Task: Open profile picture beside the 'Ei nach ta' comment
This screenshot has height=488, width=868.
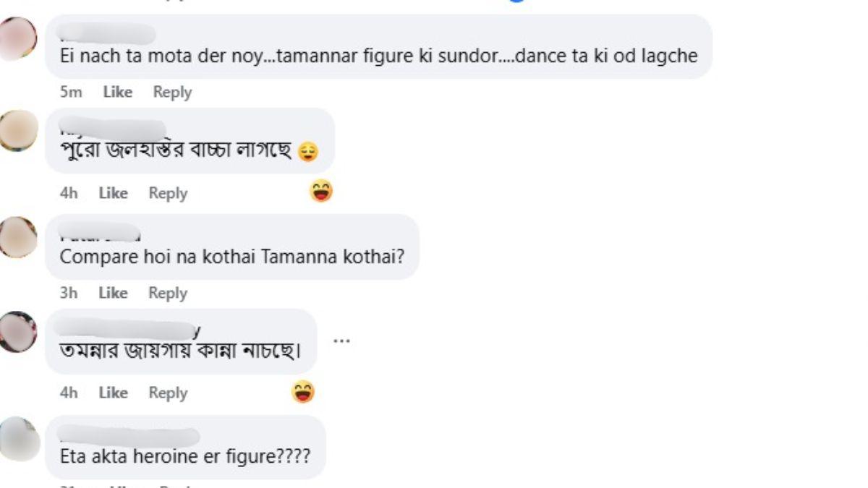Action: point(17,38)
